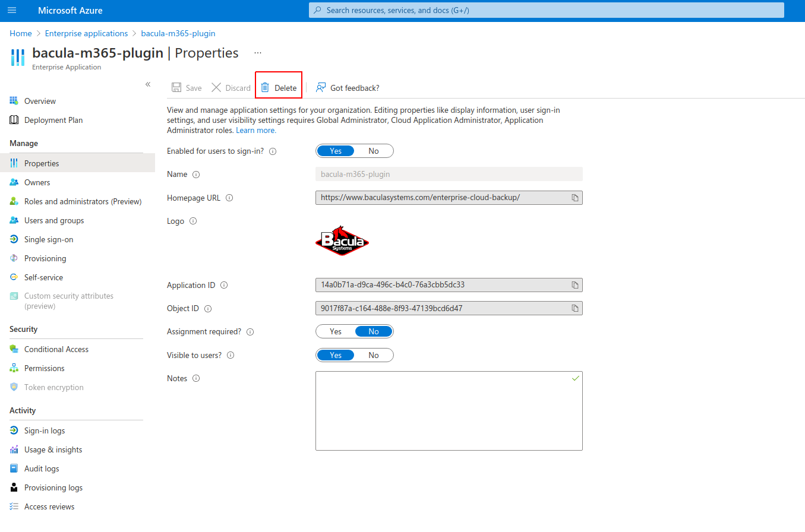Click the Usage & insights chart icon

coord(14,449)
